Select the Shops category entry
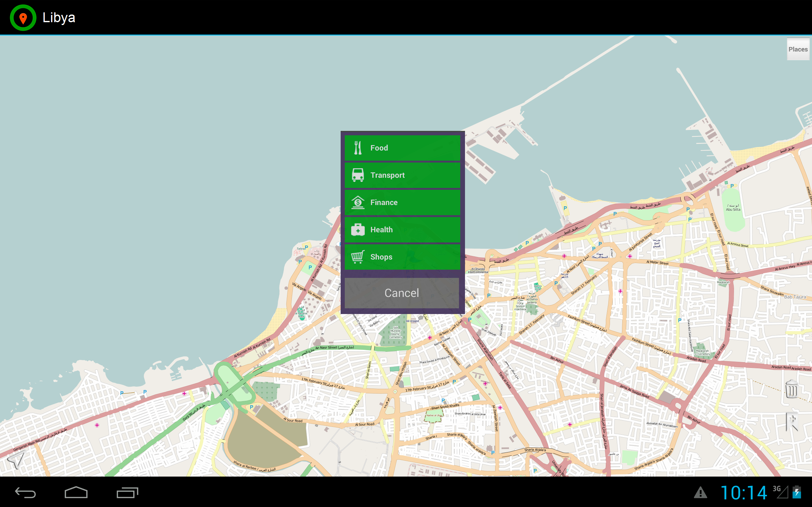Image resolution: width=812 pixels, height=507 pixels. tap(402, 257)
